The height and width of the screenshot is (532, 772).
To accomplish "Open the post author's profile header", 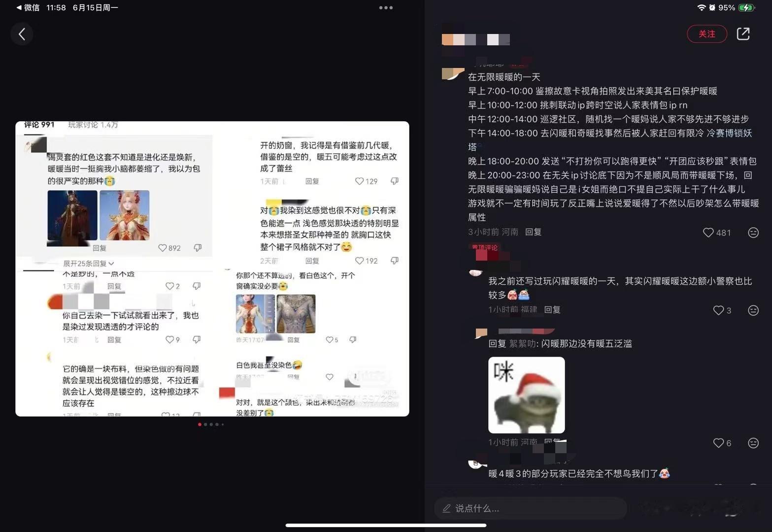I will pos(476,39).
